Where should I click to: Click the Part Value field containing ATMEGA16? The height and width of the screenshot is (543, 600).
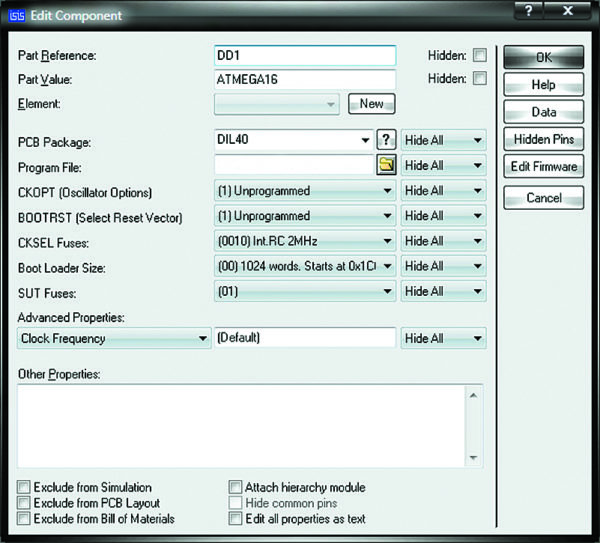pos(305,80)
